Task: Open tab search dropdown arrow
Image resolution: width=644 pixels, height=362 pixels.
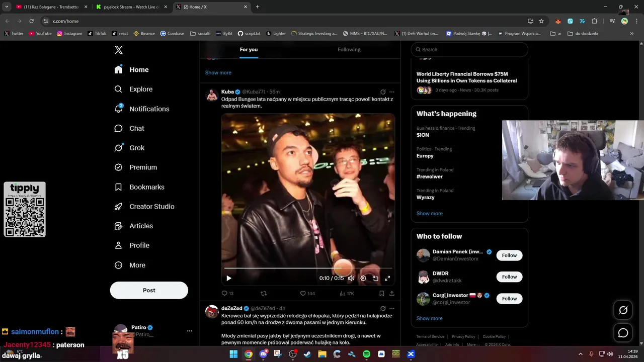Action: [7, 7]
